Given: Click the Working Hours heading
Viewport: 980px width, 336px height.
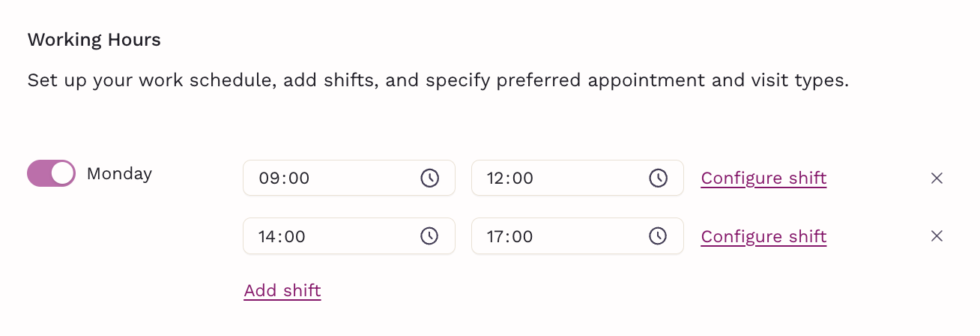Looking at the screenshot, I should pos(94,40).
